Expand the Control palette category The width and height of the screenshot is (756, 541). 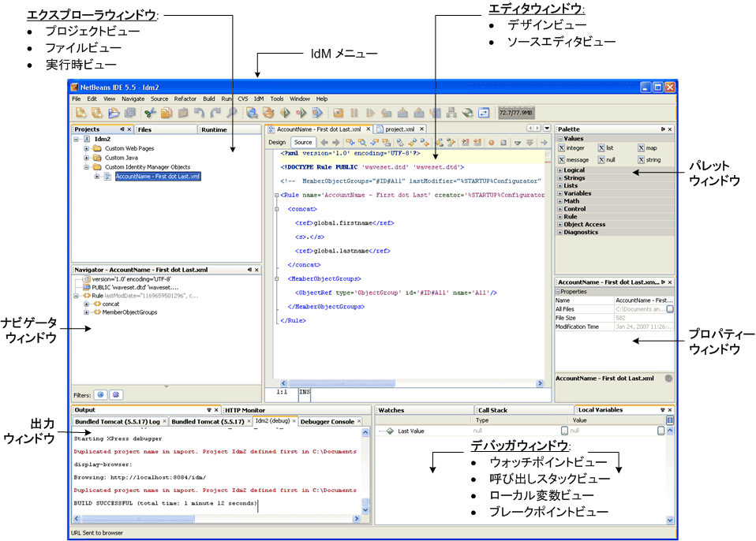(x=560, y=209)
